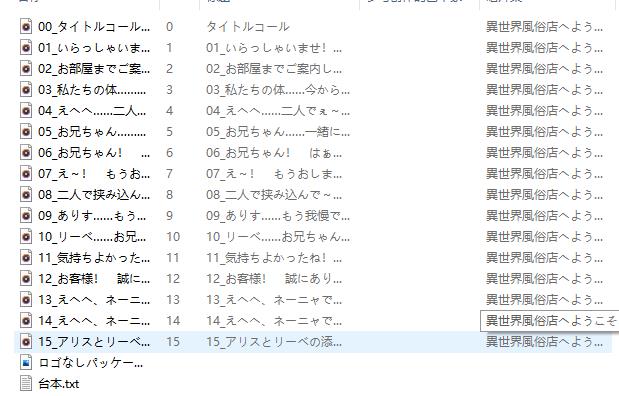Click the audio icon for 15_アリスとリーベ
This screenshot has width=619, height=396.
(26, 342)
